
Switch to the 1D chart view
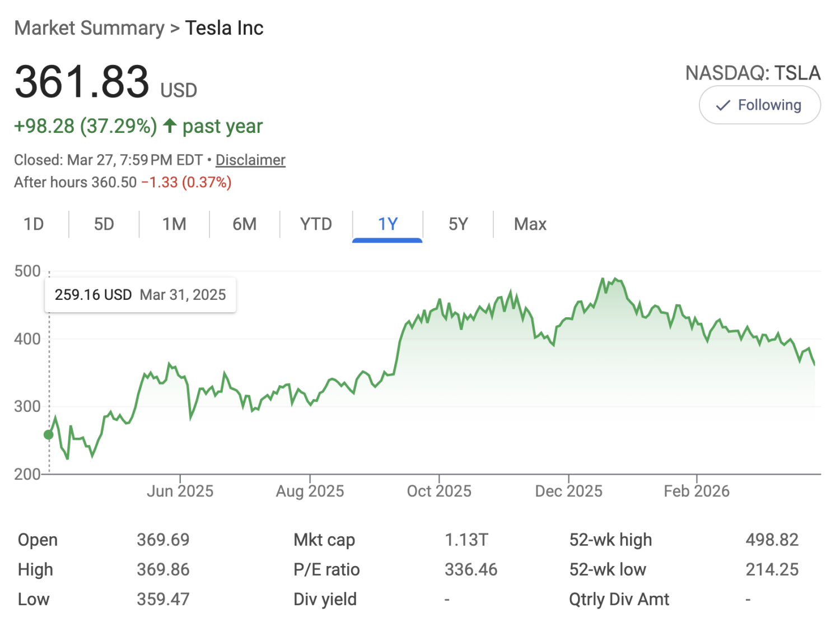pos(34,224)
